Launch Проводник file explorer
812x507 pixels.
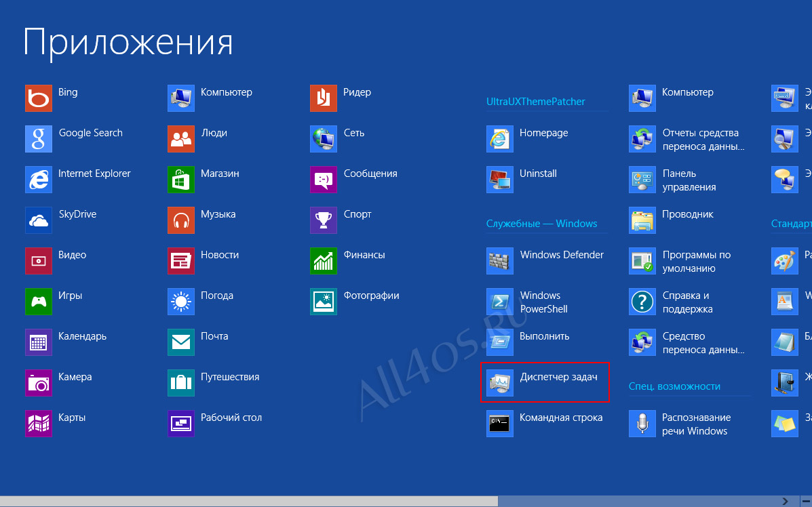(x=642, y=220)
